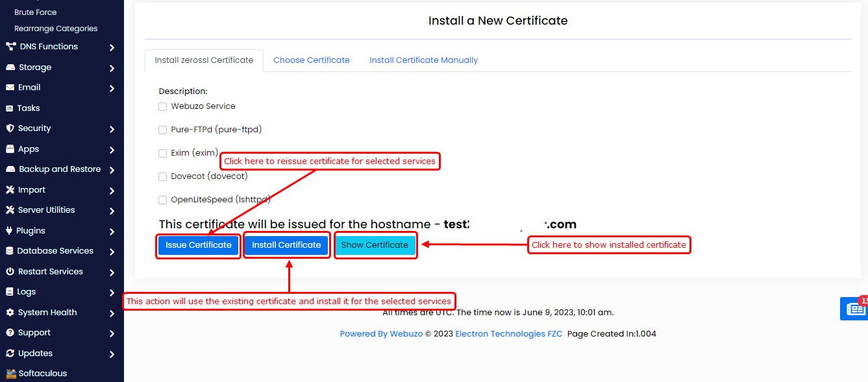Tick the Pure-FTPd checkbox
This screenshot has height=382, width=868.
click(x=163, y=130)
